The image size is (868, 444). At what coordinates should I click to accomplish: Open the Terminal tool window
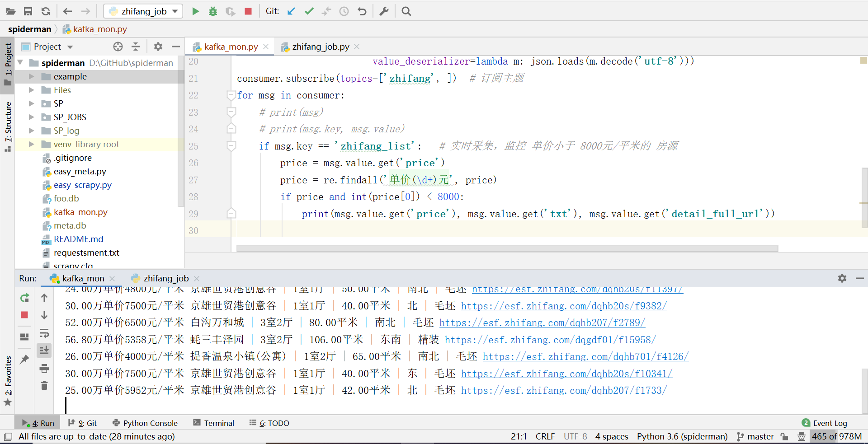click(213, 423)
